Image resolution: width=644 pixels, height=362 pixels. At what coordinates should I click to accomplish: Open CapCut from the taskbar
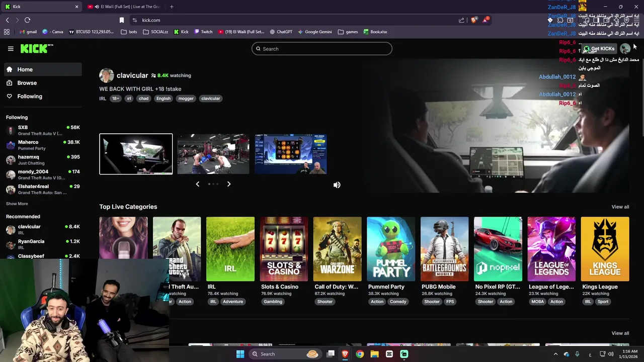[x=389, y=354]
